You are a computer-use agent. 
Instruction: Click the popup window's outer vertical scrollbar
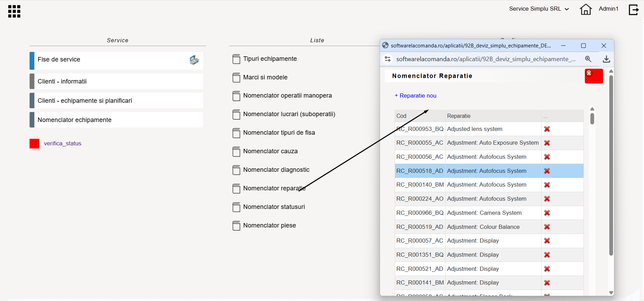611,165
